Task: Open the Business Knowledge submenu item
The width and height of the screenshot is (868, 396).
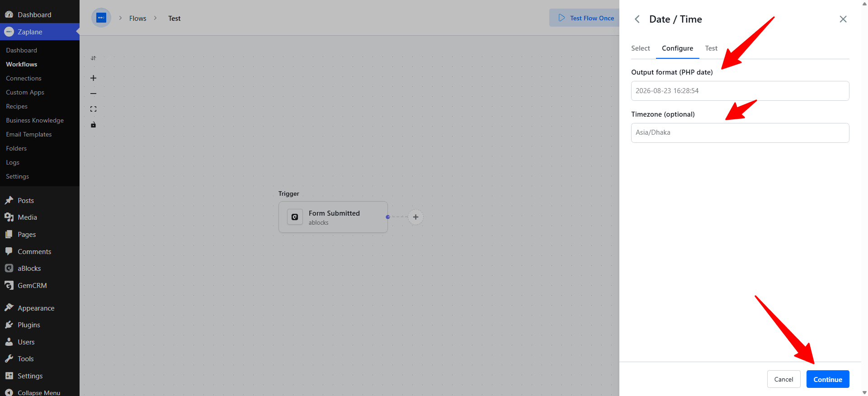Action: [35, 120]
